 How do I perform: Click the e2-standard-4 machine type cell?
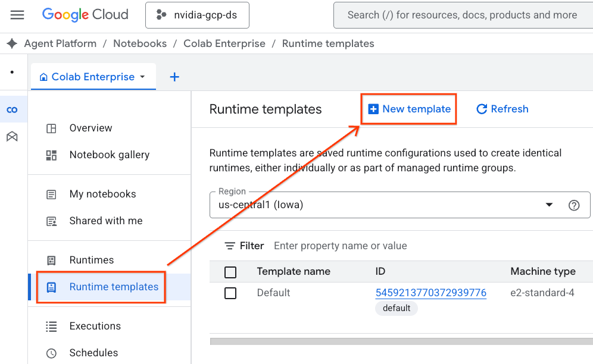[x=542, y=293]
